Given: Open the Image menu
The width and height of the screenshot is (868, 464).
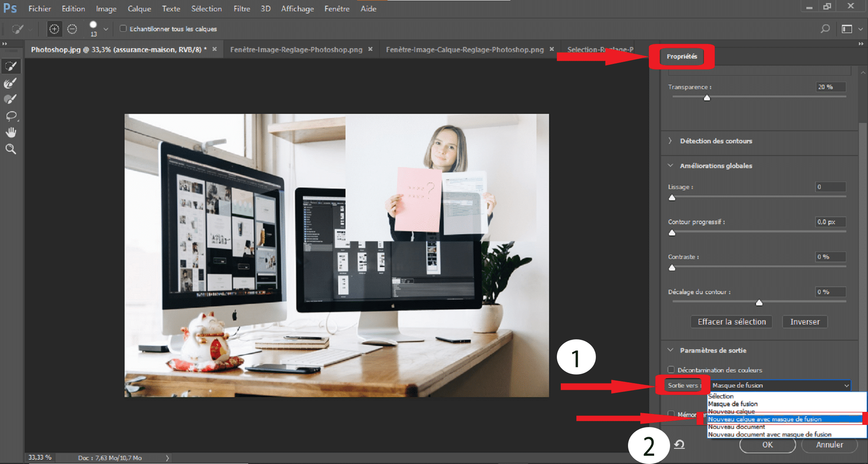Looking at the screenshot, I should point(106,9).
